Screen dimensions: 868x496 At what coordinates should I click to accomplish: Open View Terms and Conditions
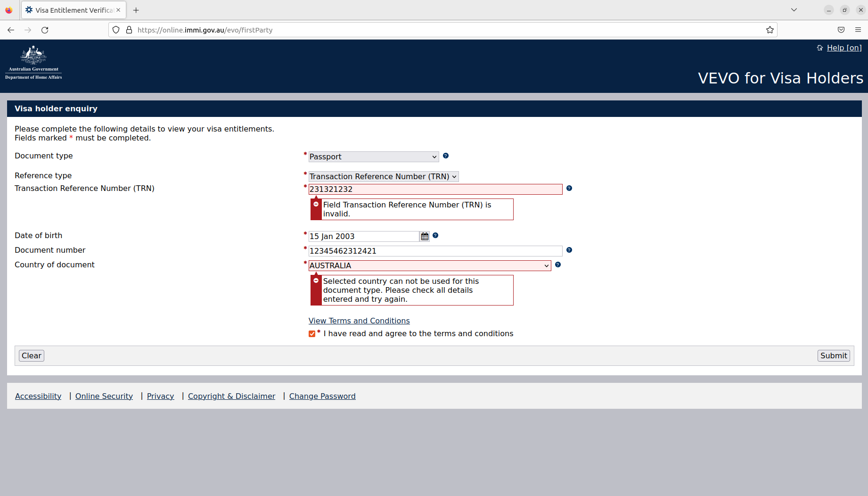tap(359, 320)
